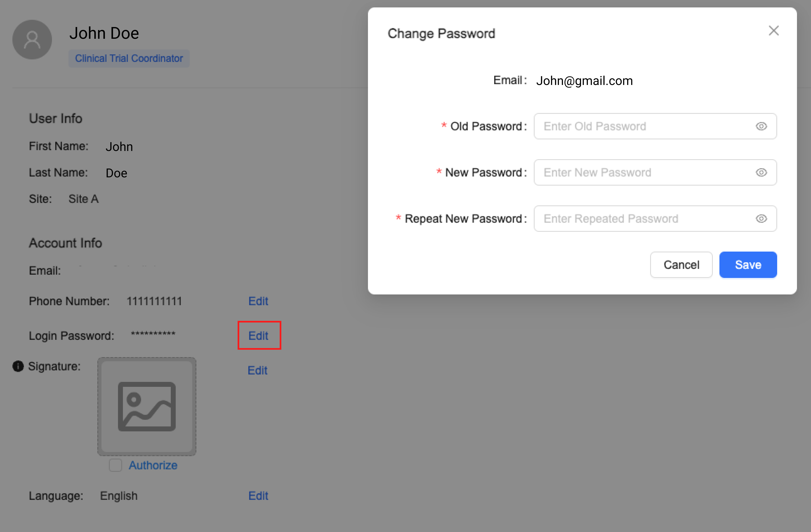Click the signature image placeholder
The height and width of the screenshot is (532, 811).
coord(147,407)
